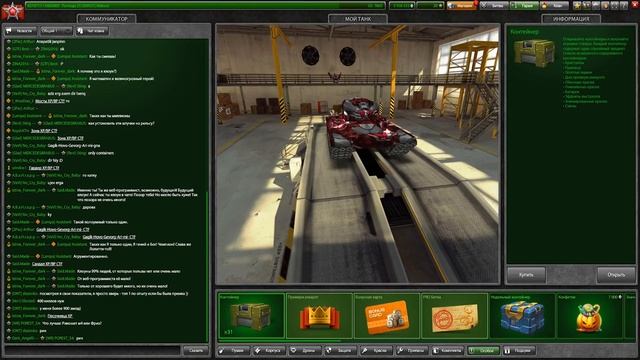The width and height of the screenshot is (640, 360).
Task: Focus the chat message input field
Action: pos(92,350)
